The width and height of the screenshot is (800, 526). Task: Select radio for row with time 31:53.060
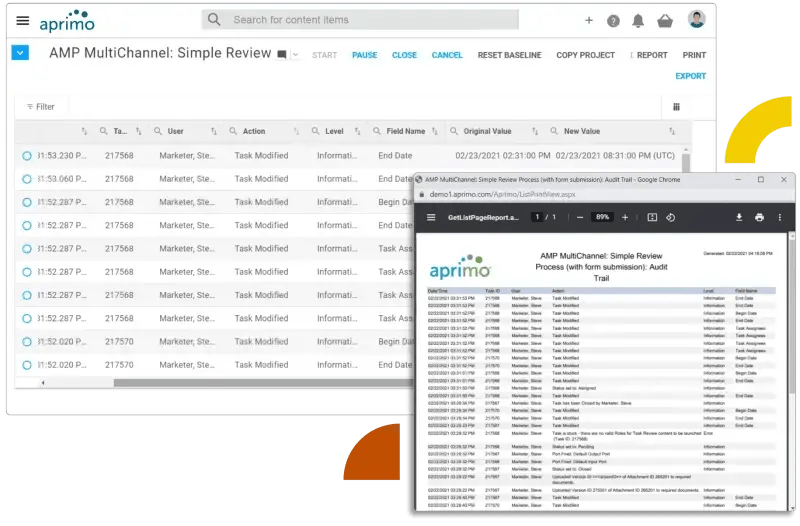(x=27, y=179)
